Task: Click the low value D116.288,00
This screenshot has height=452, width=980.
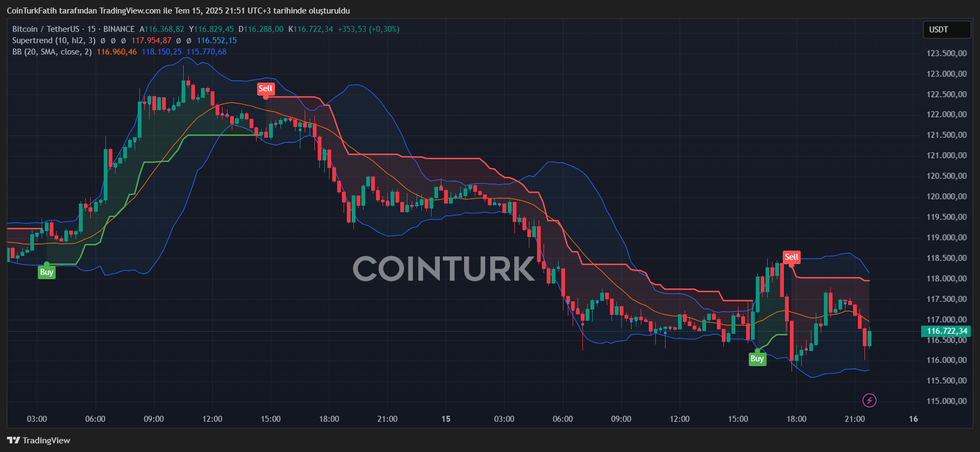Action: pyautogui.click(x=261, y=29)
